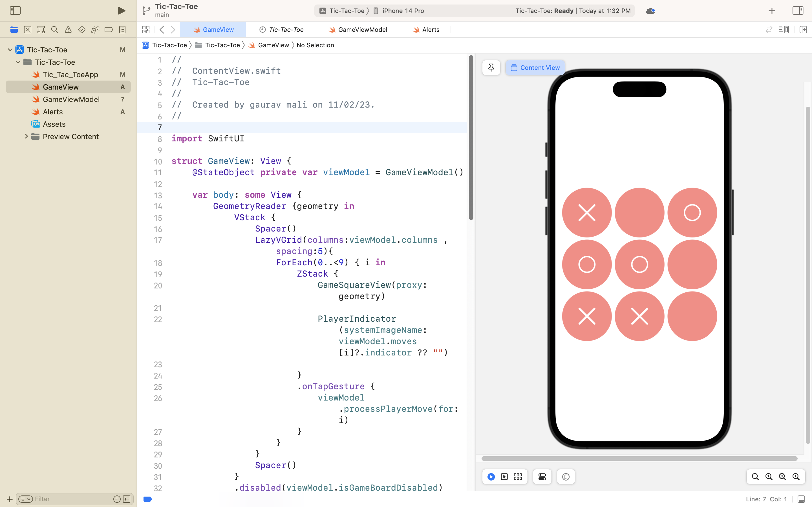Open the iPhone 14 Pro destination chooser
This screenshot has width=812, height=507.
click(402, 10)
